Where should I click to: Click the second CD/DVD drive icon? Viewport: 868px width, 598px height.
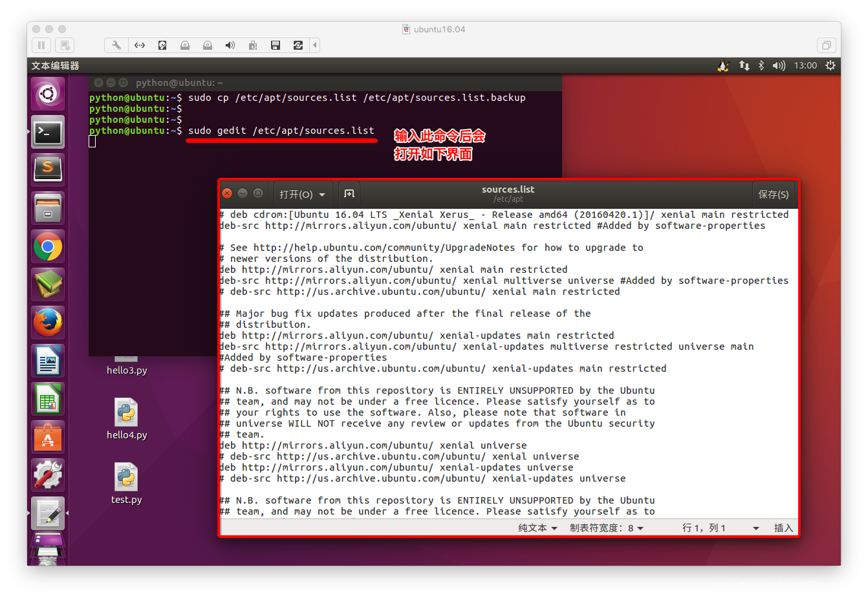click(x=208, y=45)
